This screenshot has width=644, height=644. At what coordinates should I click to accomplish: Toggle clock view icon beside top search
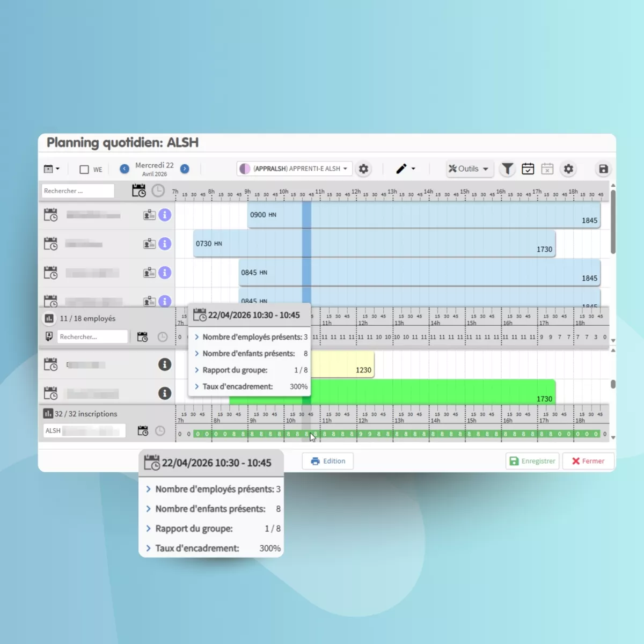tap(158, 191)
